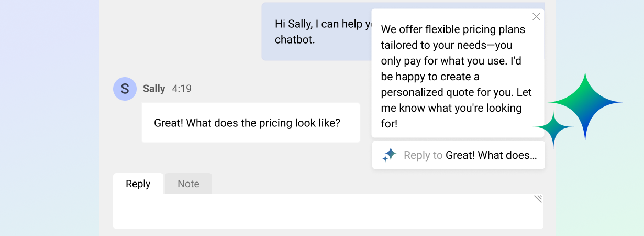Click inside the reply text input field

(x=325, y=212)
